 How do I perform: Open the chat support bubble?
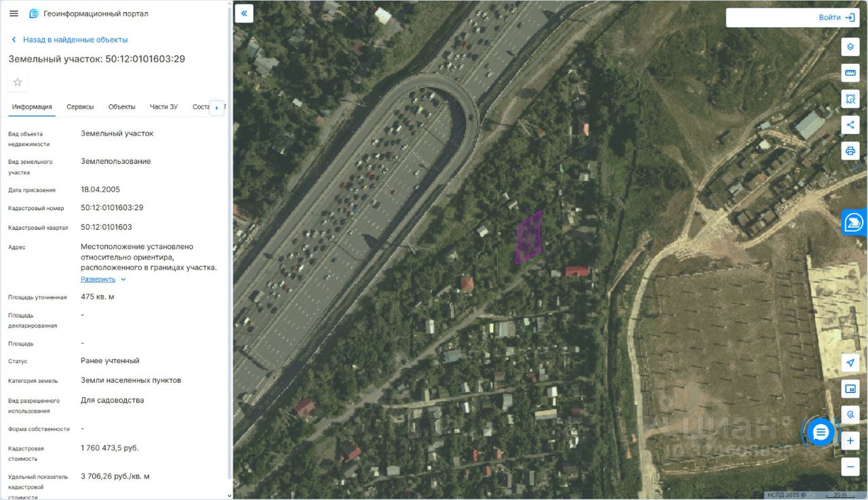point(821,432)
